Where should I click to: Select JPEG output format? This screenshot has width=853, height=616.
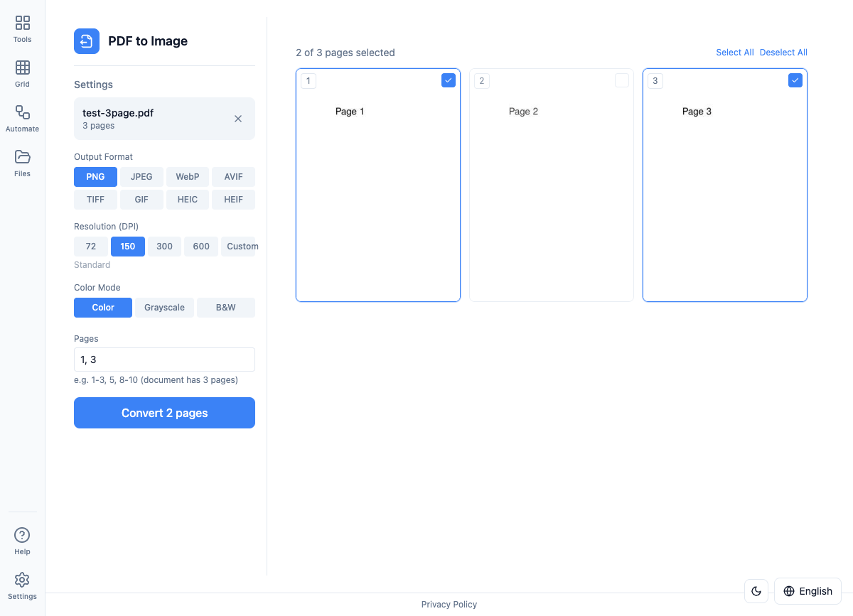click(x=141, y=177)
